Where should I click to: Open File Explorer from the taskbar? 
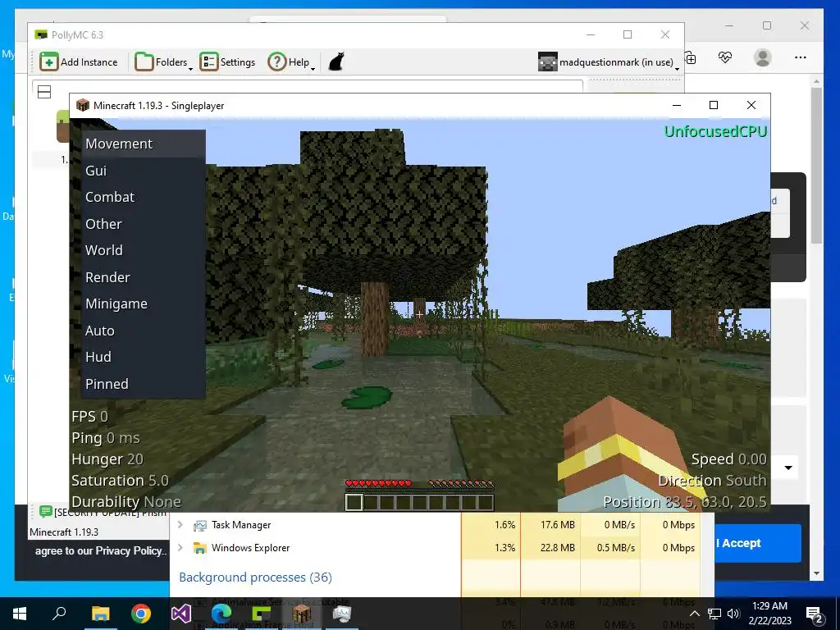pos(100,614)
